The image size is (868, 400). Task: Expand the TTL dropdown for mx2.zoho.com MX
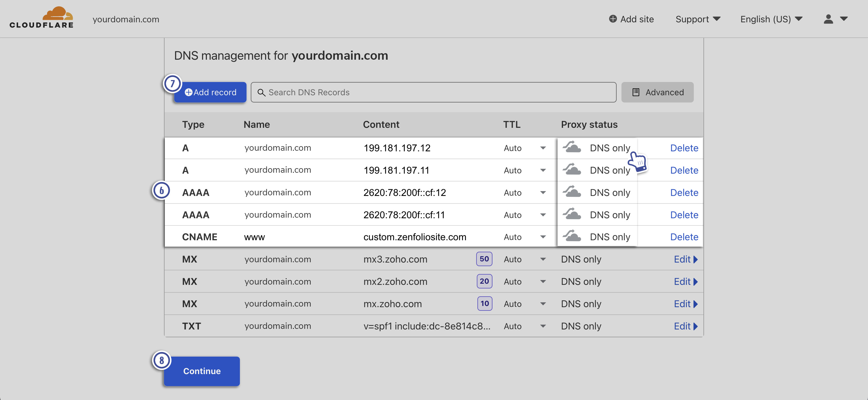click(543, 281)
